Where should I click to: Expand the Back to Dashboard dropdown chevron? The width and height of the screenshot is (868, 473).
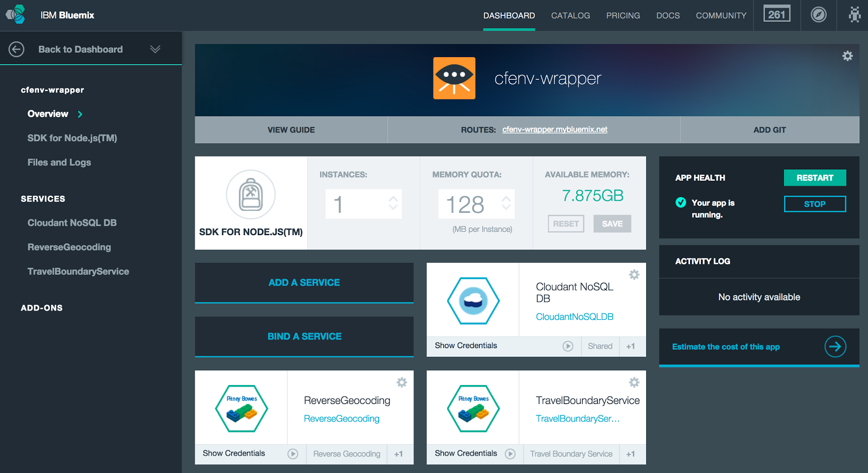(x=155, y=49)
